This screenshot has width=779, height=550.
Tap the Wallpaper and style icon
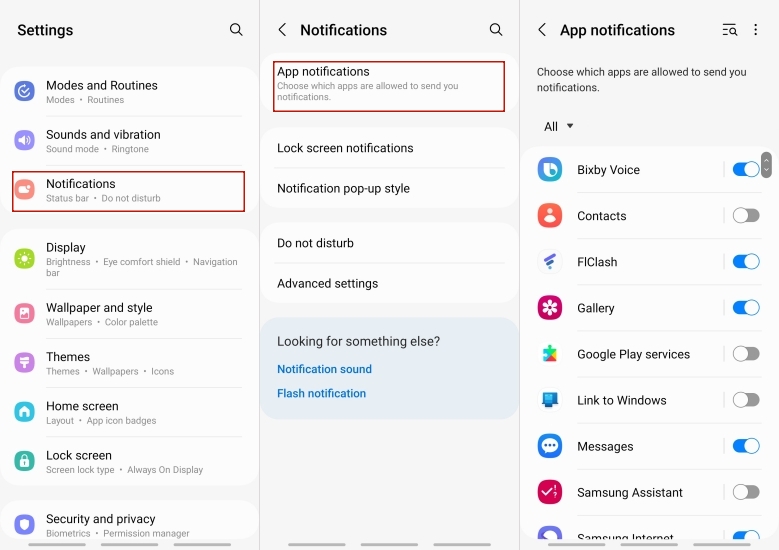pos(24,314)
